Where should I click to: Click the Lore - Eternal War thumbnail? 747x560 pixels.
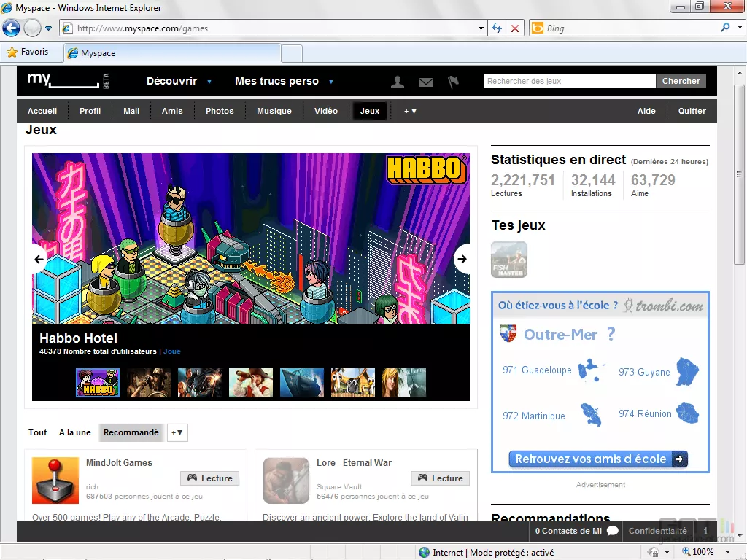[x=286, y=481]
